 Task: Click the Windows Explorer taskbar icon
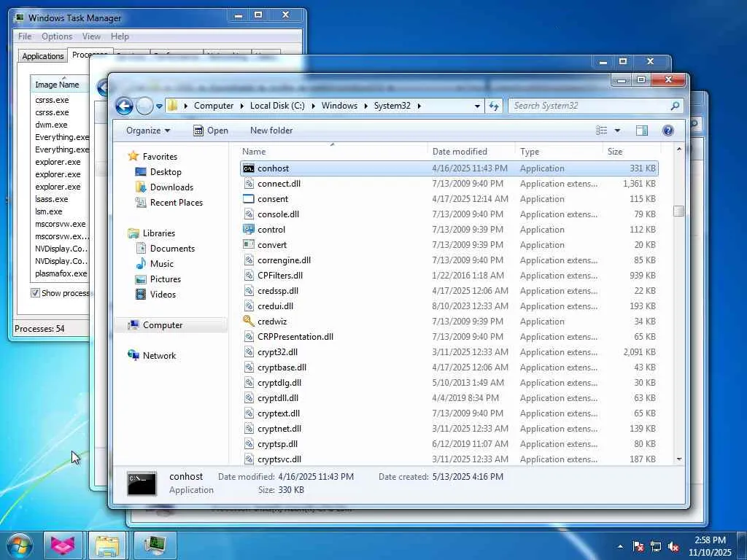pos(108,545)
